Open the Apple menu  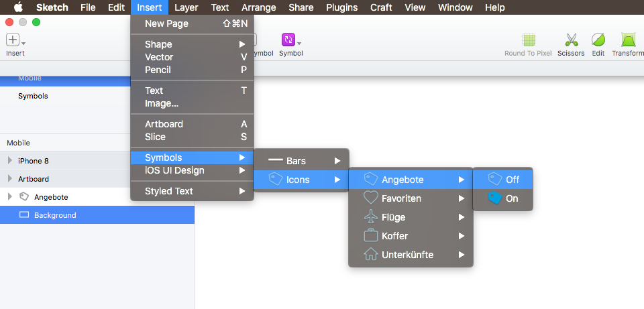[x=19, y=7]
